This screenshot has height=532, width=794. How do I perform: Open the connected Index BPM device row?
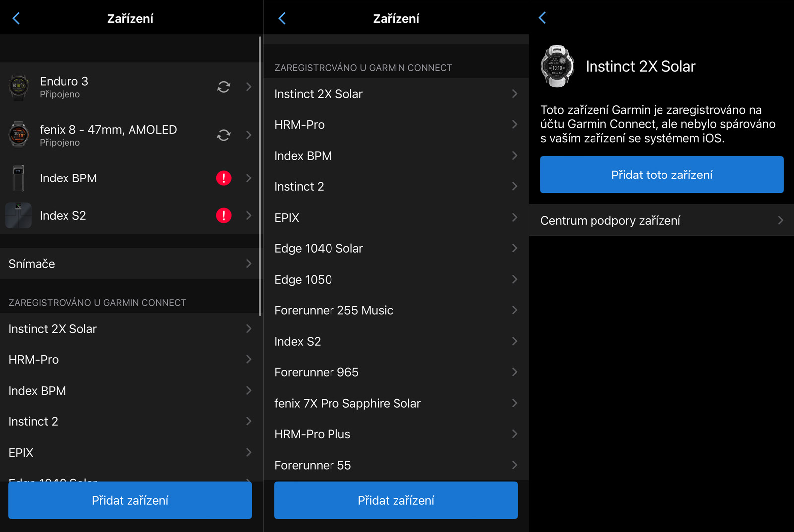click(x=130, y=178)
